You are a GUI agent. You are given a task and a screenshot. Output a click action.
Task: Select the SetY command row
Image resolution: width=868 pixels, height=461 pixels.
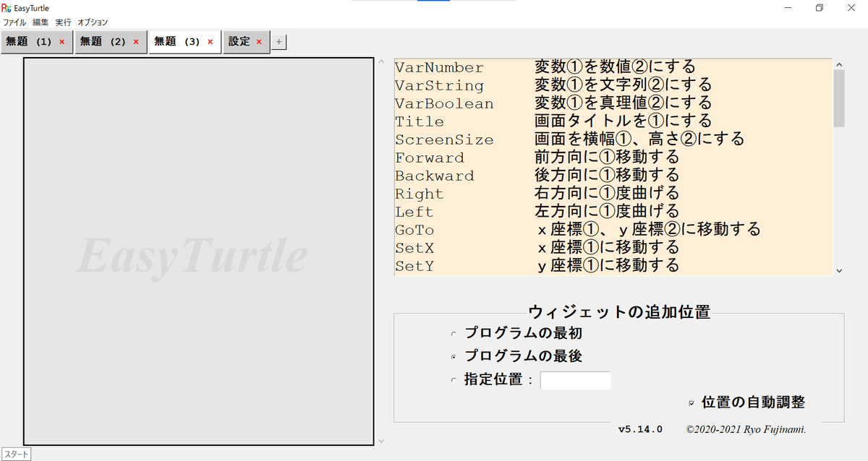click(613, 267)
